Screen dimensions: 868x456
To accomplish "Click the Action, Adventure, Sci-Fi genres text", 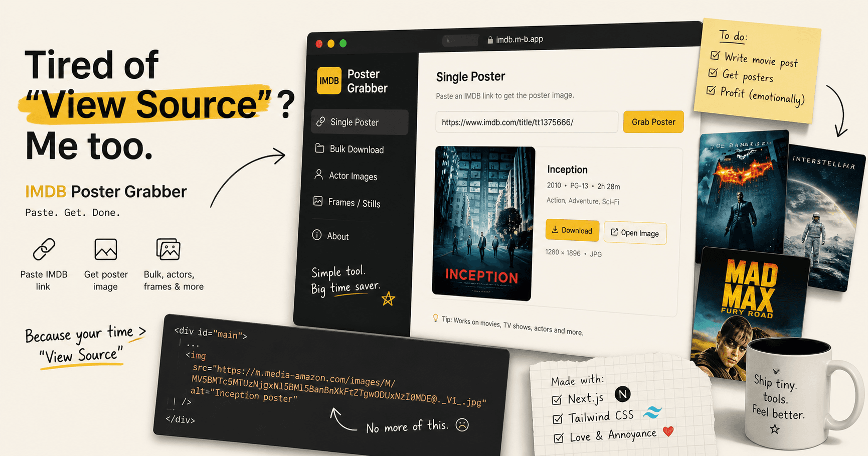I will click(583, 201).
